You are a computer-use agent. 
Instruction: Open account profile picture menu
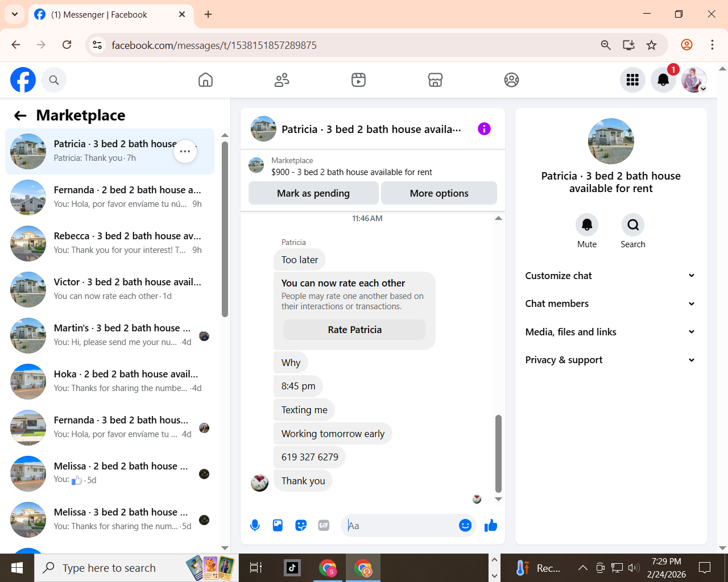[694, 80]
